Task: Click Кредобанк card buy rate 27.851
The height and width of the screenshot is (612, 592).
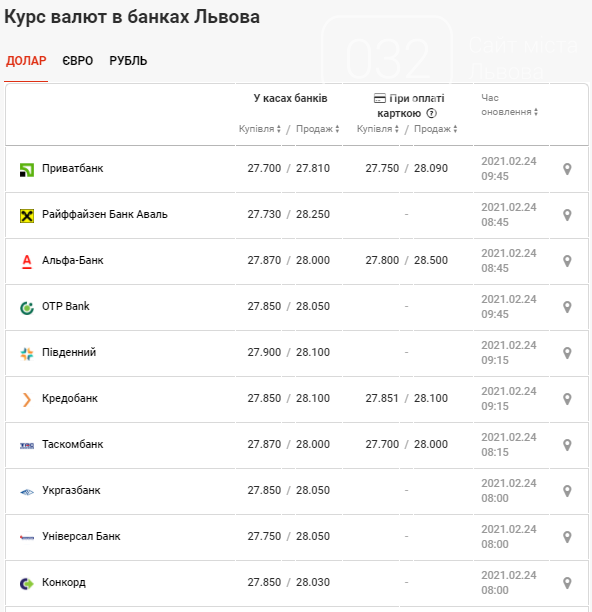Action: tap(382, 399)
